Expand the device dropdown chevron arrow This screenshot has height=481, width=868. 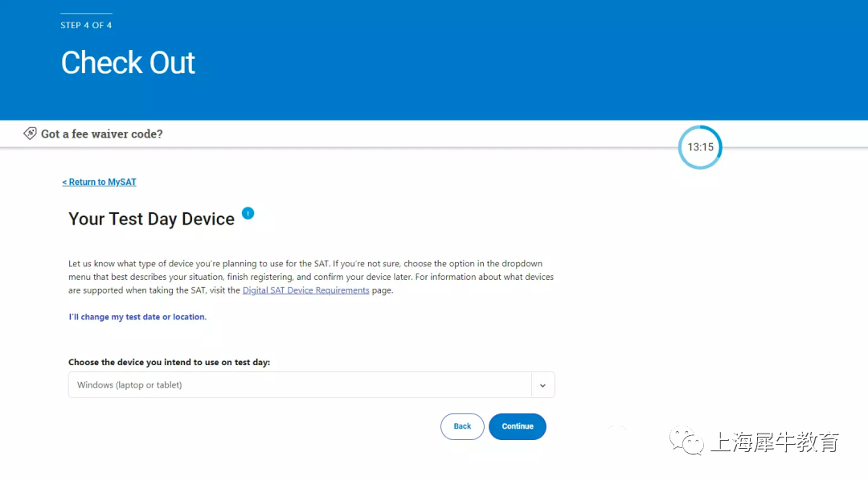coord(542,385)
